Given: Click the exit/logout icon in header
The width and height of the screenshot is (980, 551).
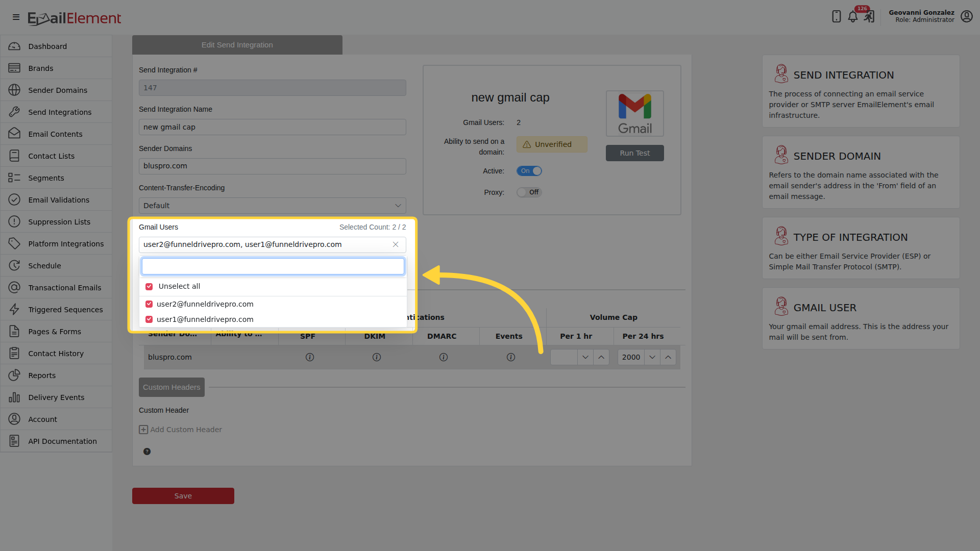Looking at the screenshot, I should 869,16.
